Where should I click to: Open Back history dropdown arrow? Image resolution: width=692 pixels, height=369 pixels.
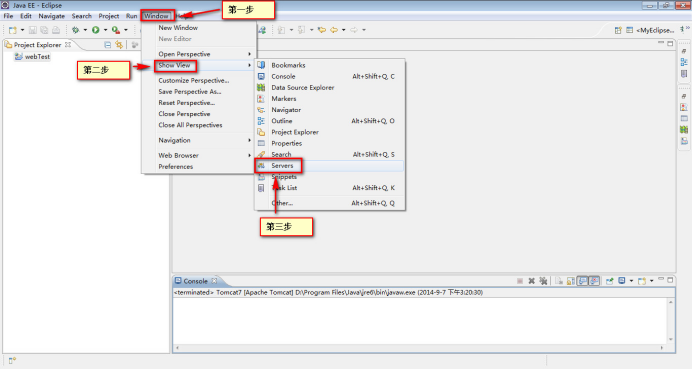pos(344,30)
